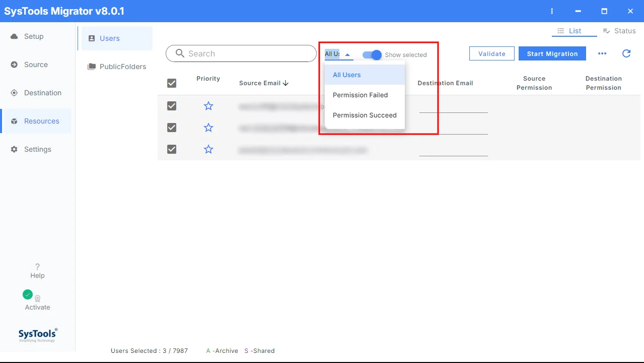Click the Help question mark icon
The image size is (644, 363).
tap(37, 267)
